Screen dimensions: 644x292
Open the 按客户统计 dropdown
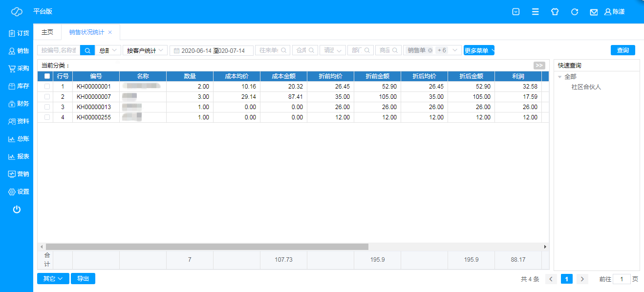pos(145,50)
